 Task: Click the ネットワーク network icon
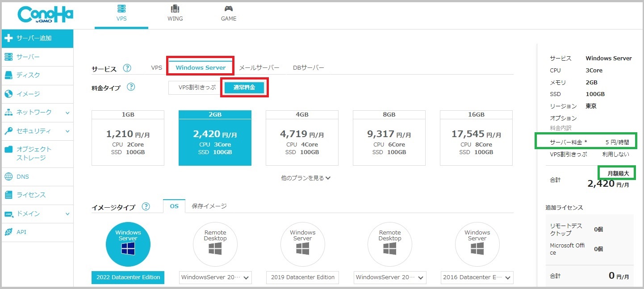(x=8, y=112)
